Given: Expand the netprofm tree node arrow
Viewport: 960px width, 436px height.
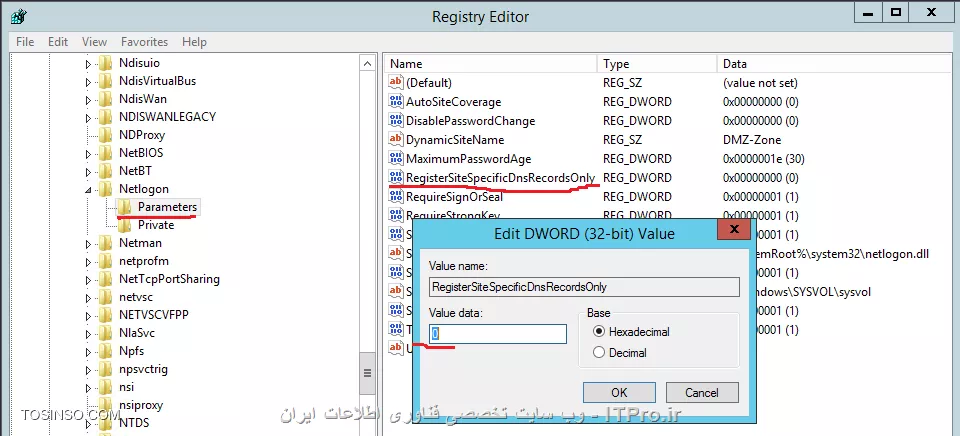Looking at the screenshot, I should click(88, 261).
